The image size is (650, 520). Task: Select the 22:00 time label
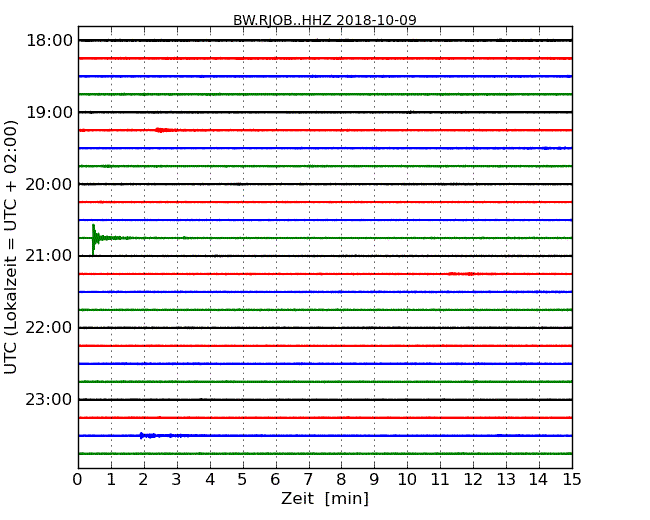pyautogui.click(x=49, y=328)
